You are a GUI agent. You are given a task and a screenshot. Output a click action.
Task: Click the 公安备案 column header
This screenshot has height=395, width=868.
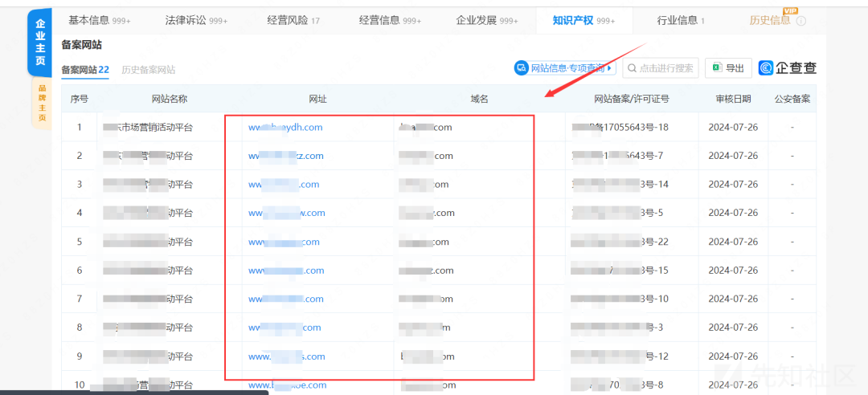(x=792, y=99)
